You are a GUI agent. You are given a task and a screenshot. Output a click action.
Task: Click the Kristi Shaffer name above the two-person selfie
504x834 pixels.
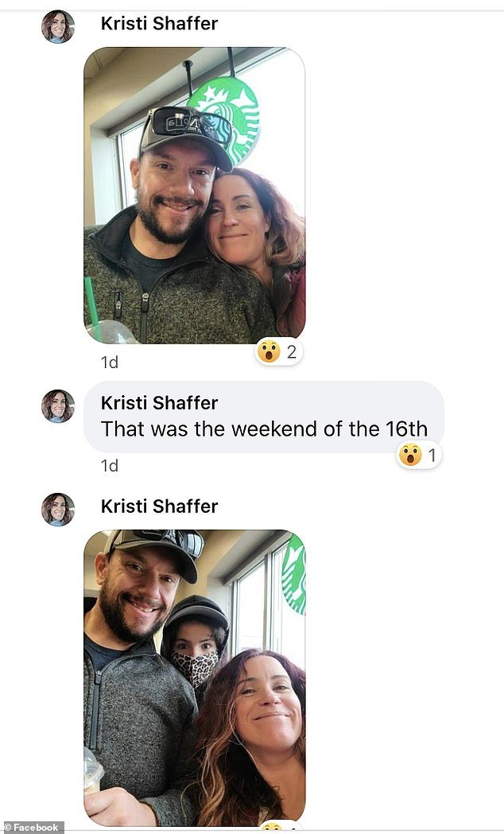(160, 23)
